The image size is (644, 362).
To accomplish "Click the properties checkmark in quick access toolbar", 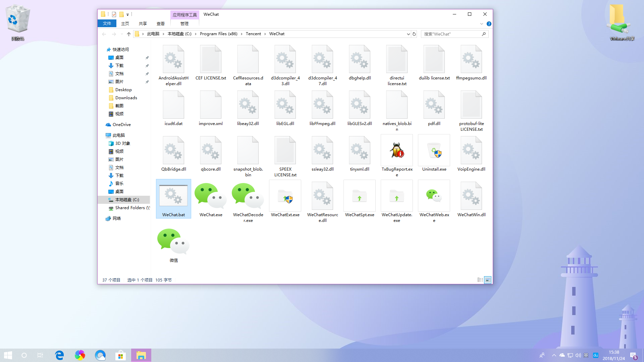I will [114, 14].
